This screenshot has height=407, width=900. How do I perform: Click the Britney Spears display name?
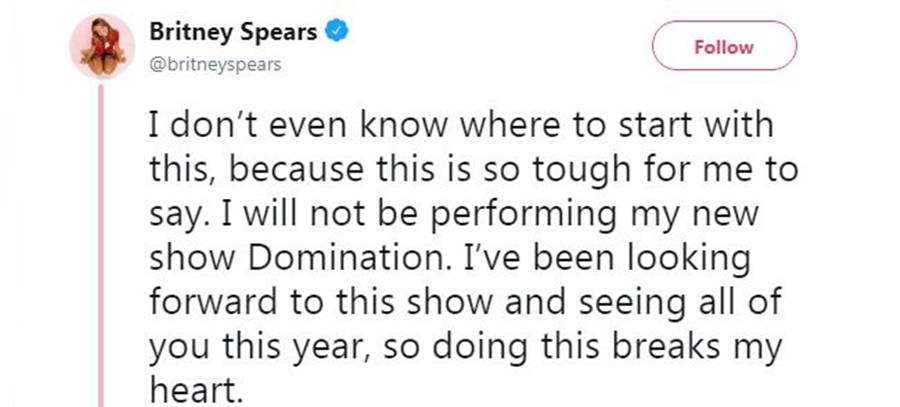(x=233, y=33)
